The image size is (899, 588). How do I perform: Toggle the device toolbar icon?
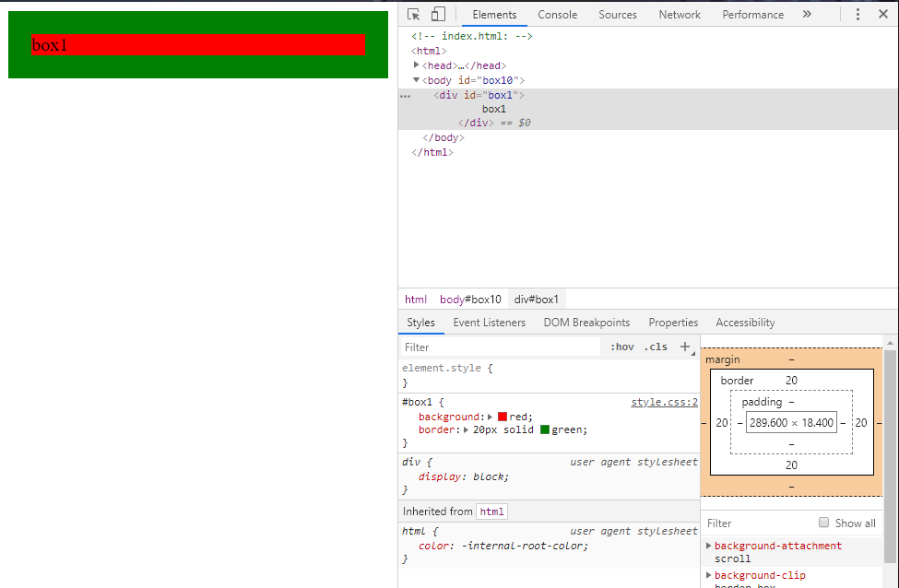tap(438, 15)
